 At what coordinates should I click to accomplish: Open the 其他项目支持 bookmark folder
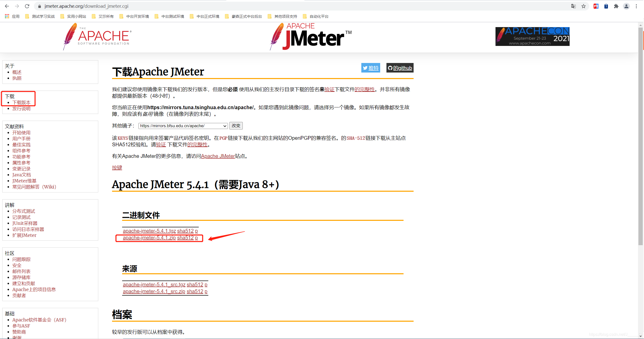coord(282,16)
